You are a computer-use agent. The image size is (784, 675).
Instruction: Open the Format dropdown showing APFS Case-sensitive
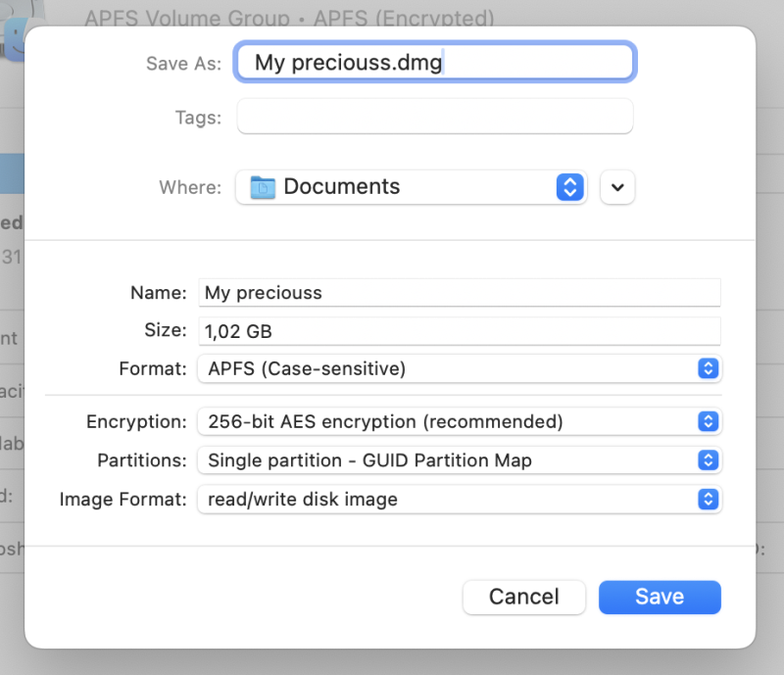pos(441,369)
